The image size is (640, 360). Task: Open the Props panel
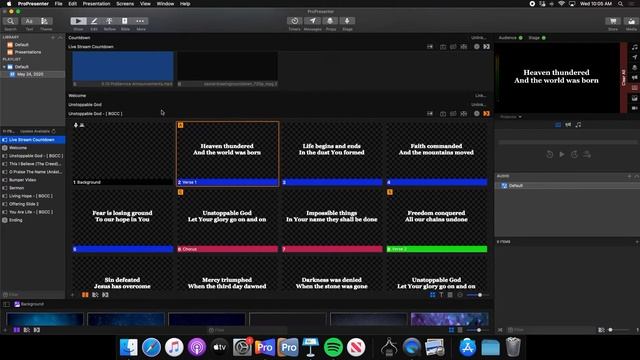click(x=330, y=21)
